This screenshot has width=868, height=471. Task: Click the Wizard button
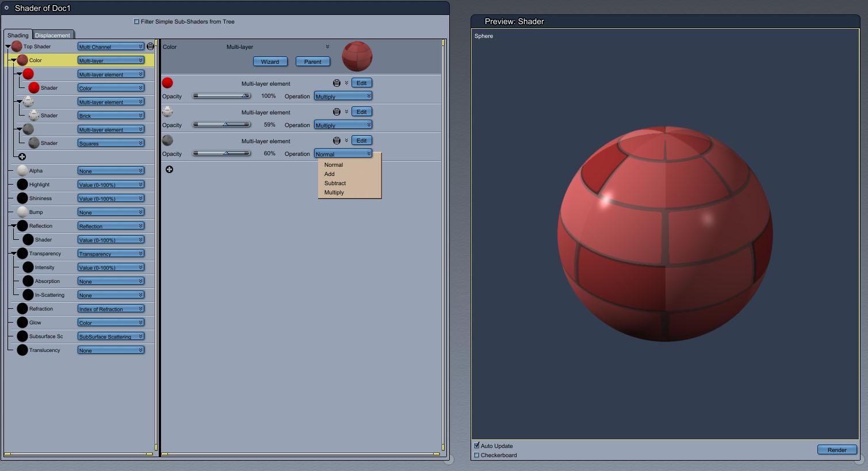coord(270,62)
